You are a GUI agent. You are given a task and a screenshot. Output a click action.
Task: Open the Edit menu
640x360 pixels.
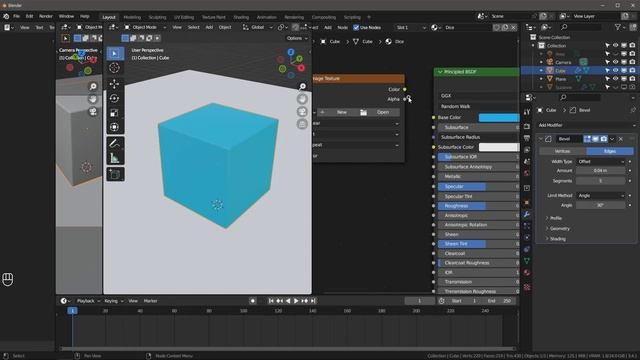point(29,16)
